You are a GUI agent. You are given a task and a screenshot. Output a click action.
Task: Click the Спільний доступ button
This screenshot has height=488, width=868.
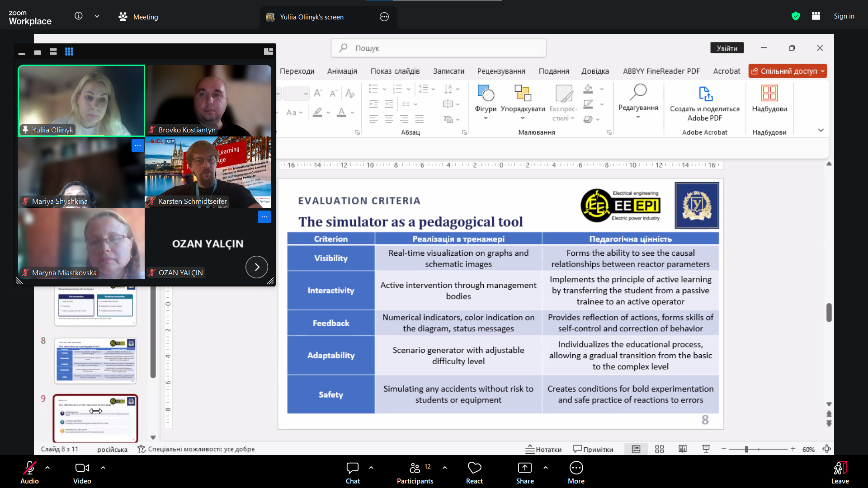(787, 71)
